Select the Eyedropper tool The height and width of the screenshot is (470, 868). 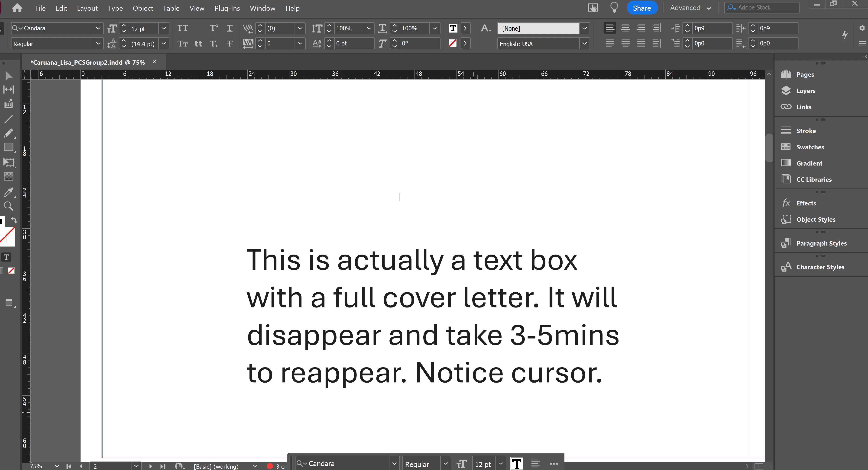(x=8, y=192)
